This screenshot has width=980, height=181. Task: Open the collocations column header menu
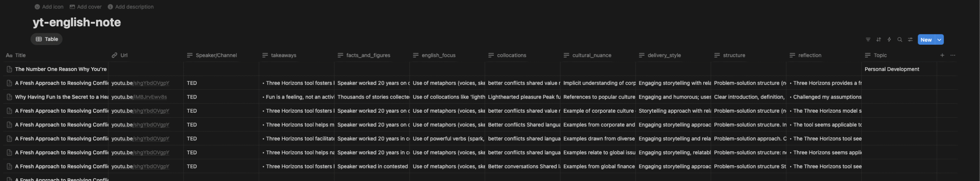pos(523,55)
